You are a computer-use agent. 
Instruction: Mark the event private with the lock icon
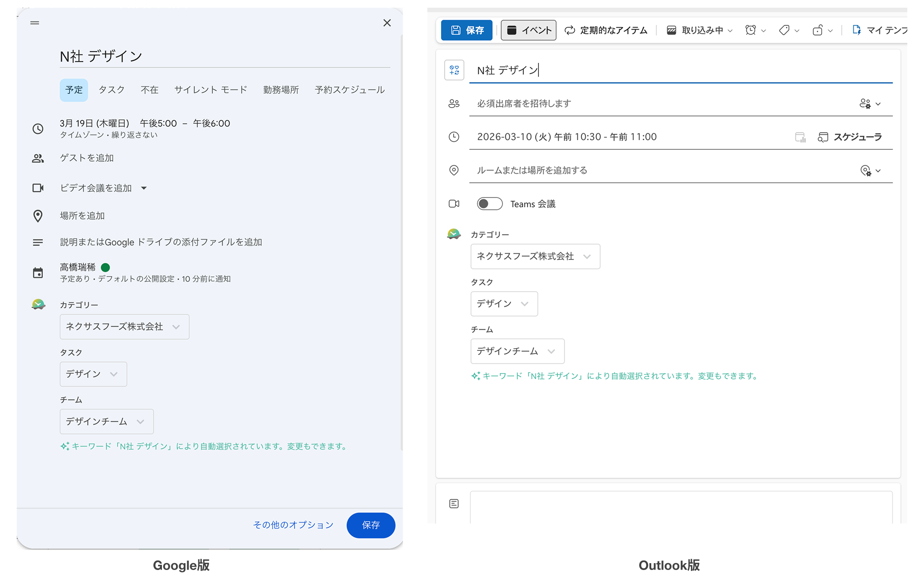[x=819, y=30]
